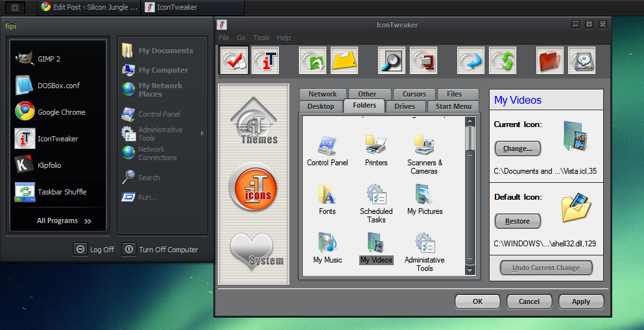Image resolution: width=644 pixels, height=330 pixels.
Task: Click the Apply button
Action: point(581,301)
